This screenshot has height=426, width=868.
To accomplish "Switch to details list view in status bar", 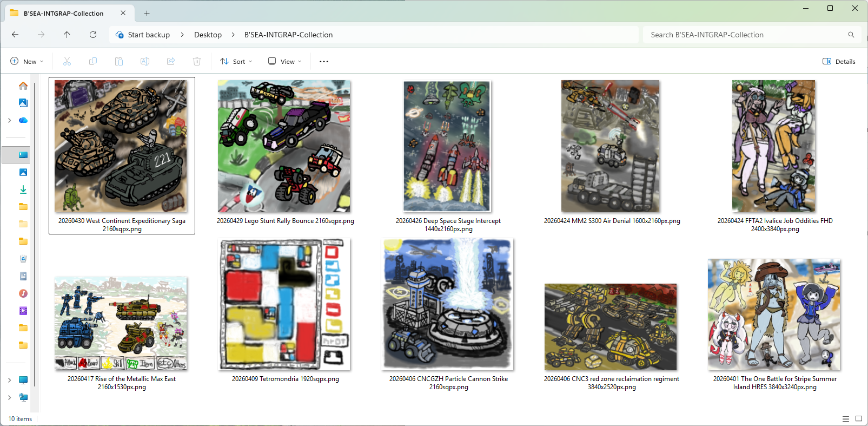I will point(846,419).
